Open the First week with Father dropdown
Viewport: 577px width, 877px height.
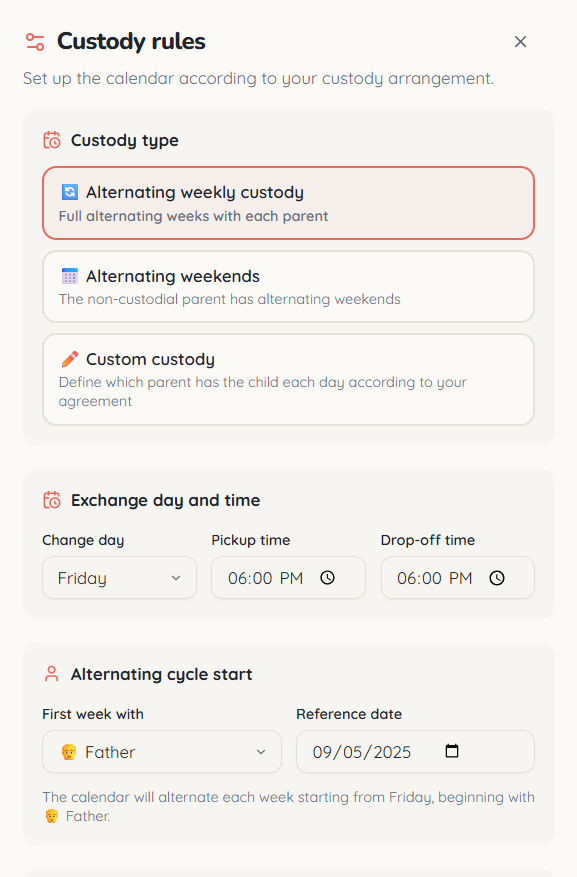162,752
